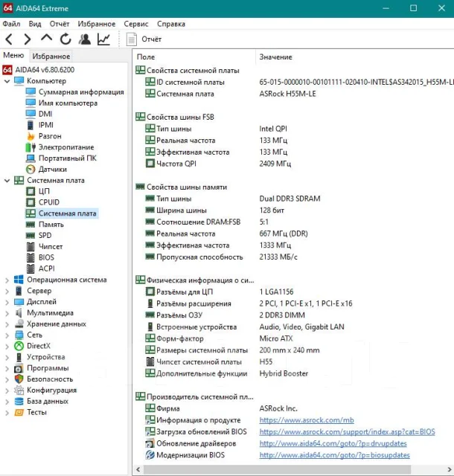This screenshot has height=476, width=454.
Task: Switch to the Меню tab
Action: pyautogui.click(x=13, y=56)
